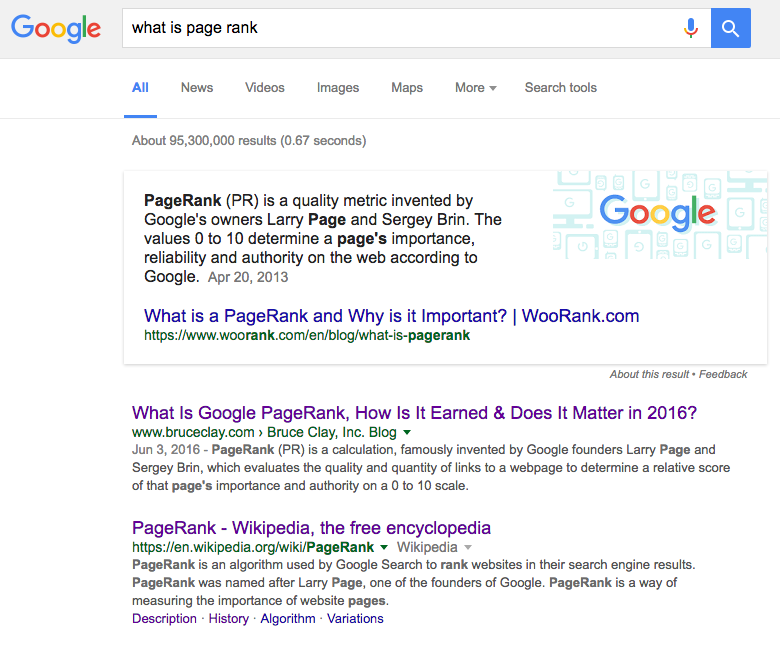Switch to the News tab
This screenshot has height=647, width=780.
pyautogui.click(x=197, y=88)
